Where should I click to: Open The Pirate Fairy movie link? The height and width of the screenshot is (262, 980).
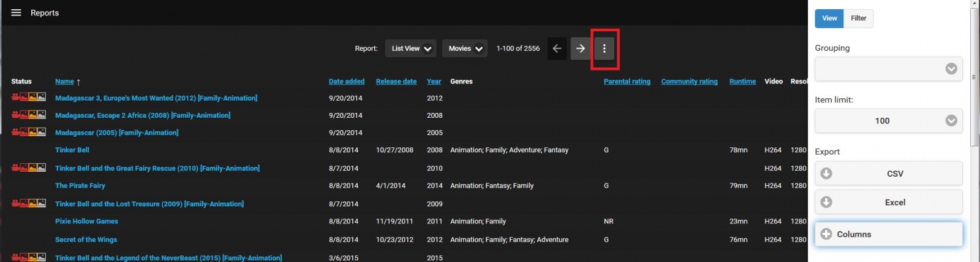[x=80, y=185]
